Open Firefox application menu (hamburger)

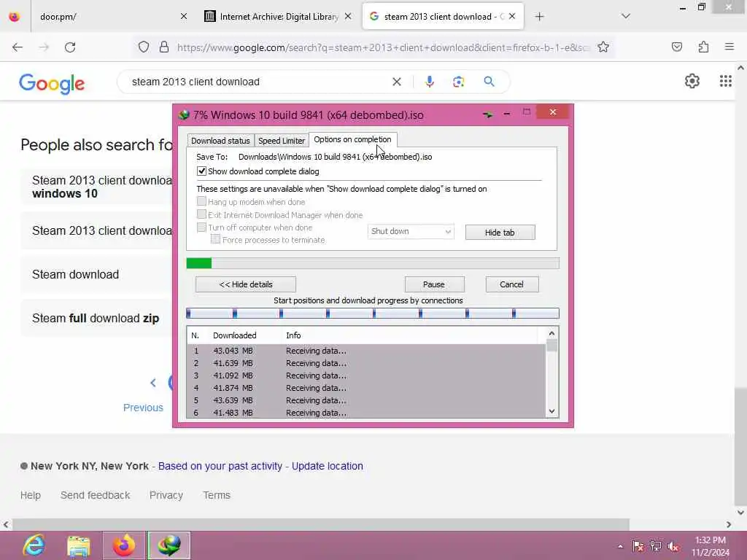(x=729, y=47)
